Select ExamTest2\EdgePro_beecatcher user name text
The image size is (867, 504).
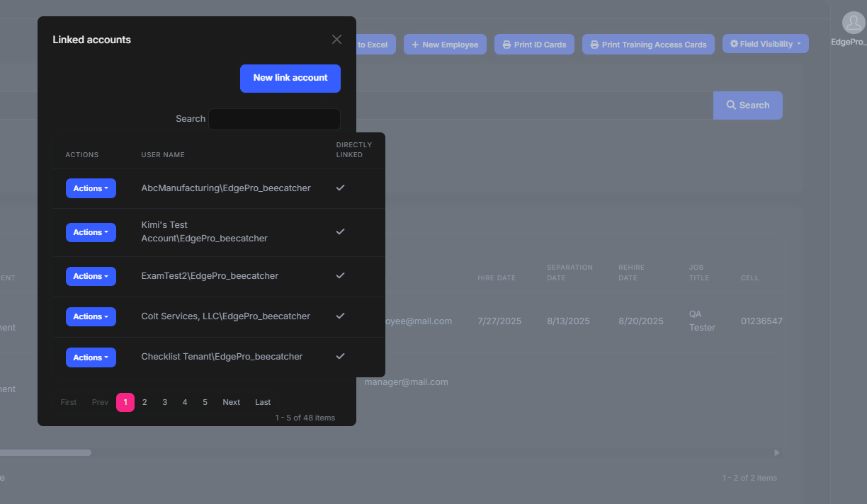210,276
